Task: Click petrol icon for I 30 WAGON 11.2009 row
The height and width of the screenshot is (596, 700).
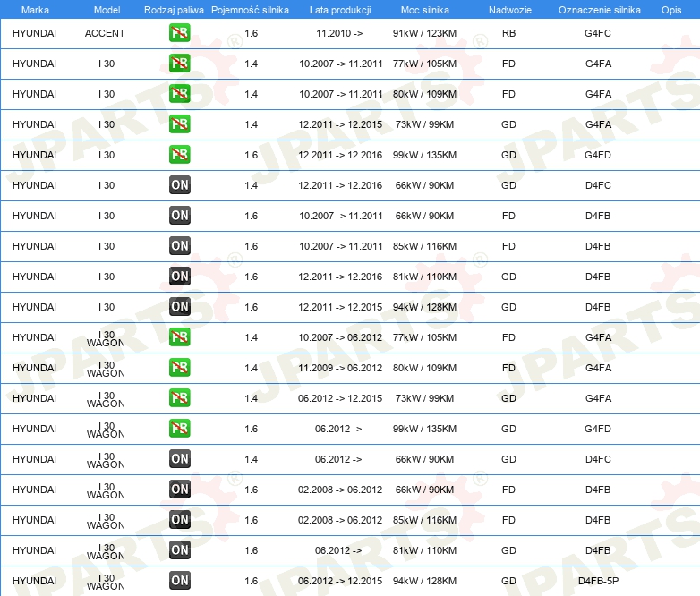Action: click(179, 368)
